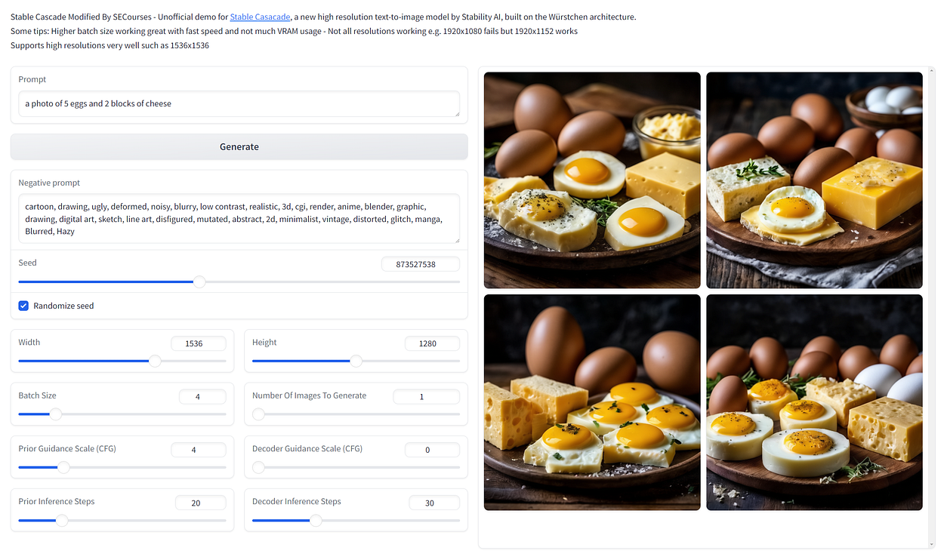Screen dimensions: 944x560
Task: Open the top-left generated egg image
Action: [x=592, y=180]
